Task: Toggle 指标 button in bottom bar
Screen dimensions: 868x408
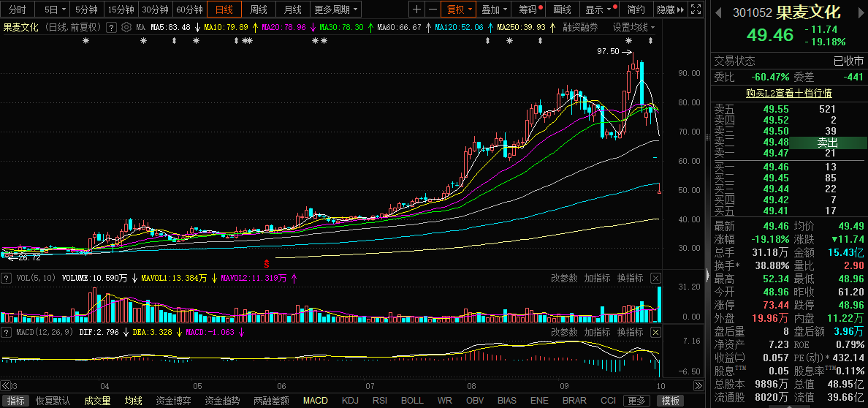Action: coord(15,401)
